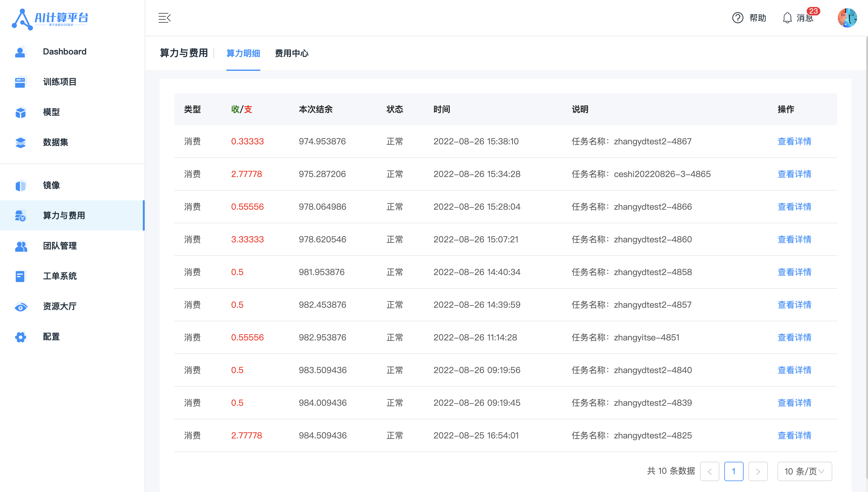Open the 10 条/页 page size dropdown
This screenshot has width=868, height=492.
coord(804,471)
